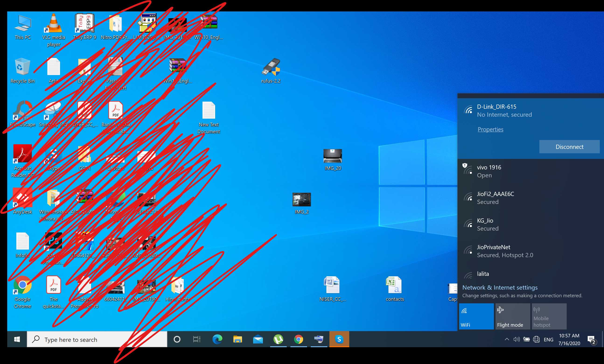The image size is (604, 364).
Task: Click the Windows Start button
Action: [17, 339]
